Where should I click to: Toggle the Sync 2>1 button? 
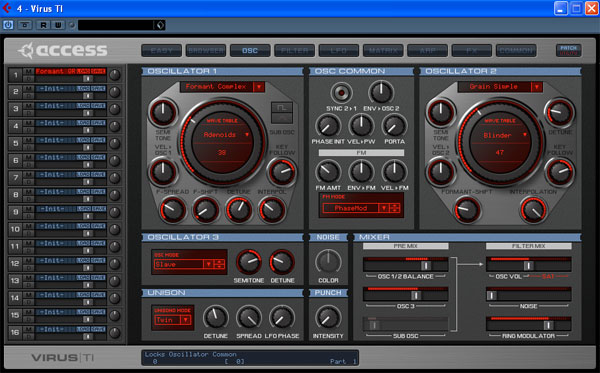click(x=341, y=92)
